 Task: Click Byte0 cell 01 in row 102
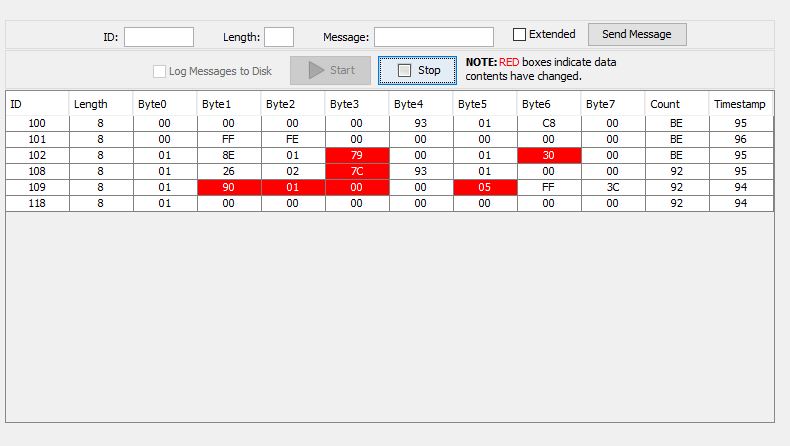pyautogui.click(x=165, y=155)
